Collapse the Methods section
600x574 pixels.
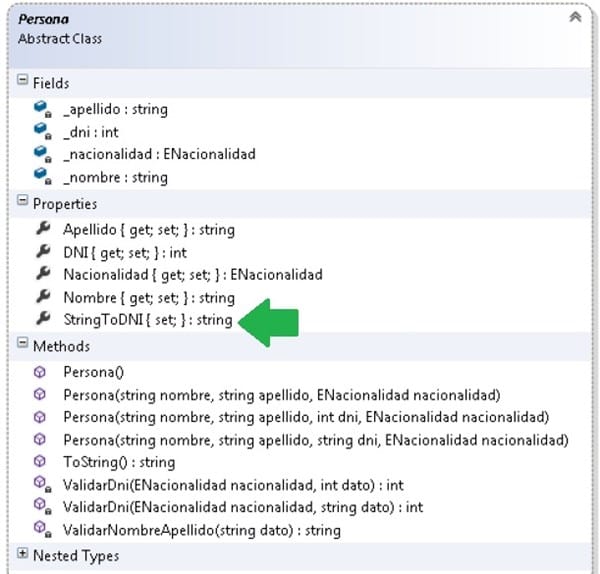(x=22, y=345)
